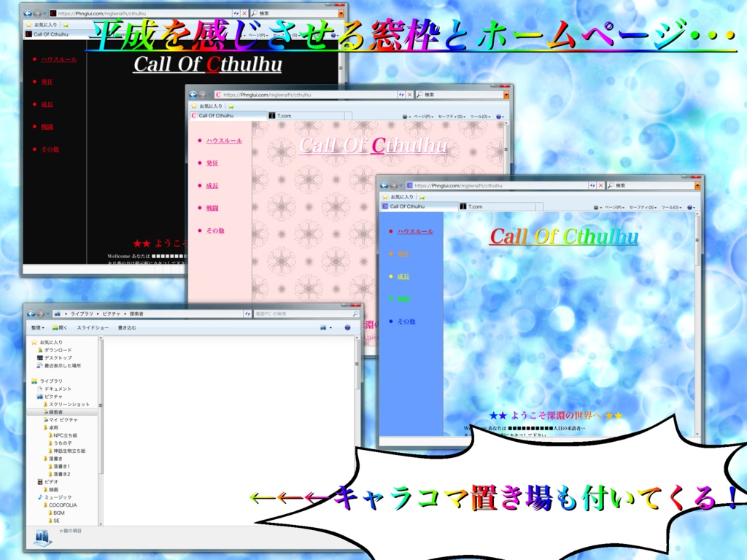Refresh the file explorer address bar
This screenshot has height=560, width=747.
(x=247, y=314)
